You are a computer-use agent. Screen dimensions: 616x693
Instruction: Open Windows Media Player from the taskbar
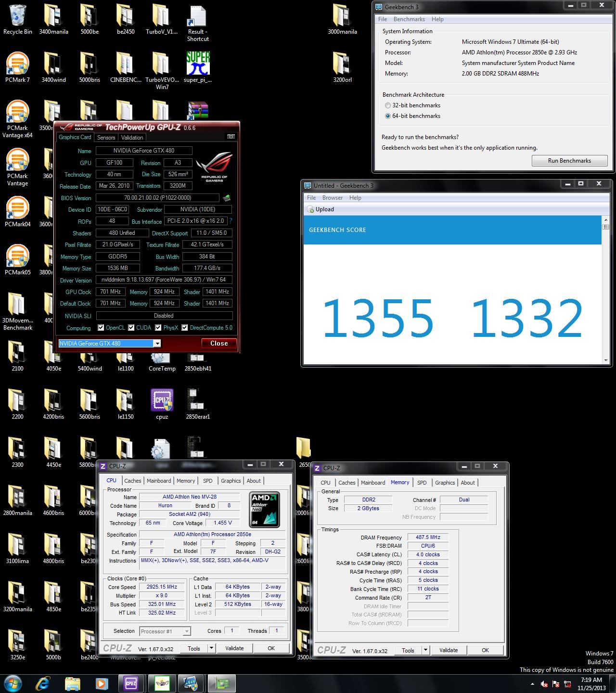click(102, 683)
